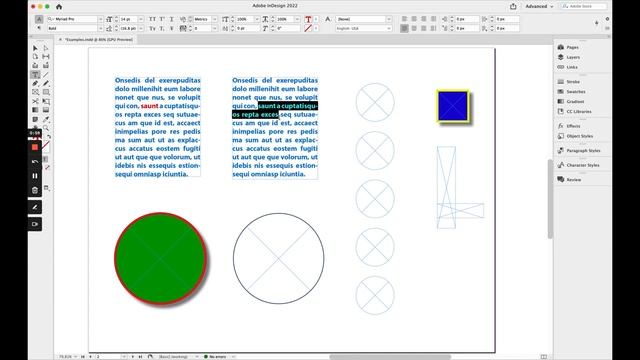The image size is (640, 360).
Task: Open the character style [None] dropdown
Action: click(389, 19)
